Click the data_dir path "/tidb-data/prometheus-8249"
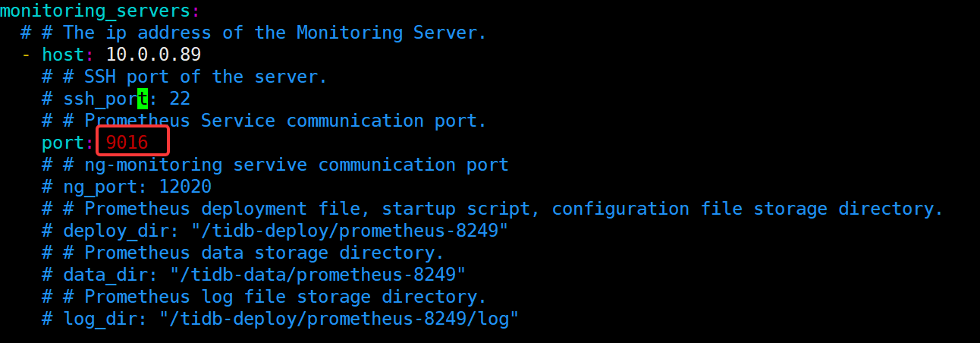Image resolution: width=980 pixels, height=343 pixels. point(318,275)
